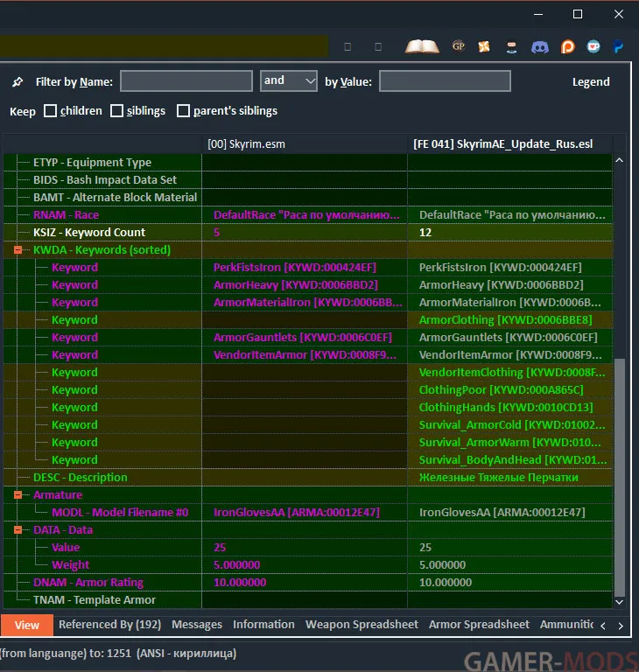
Task: Open the 'and' filter operator dropdown
Action: (x=288, y=81)
